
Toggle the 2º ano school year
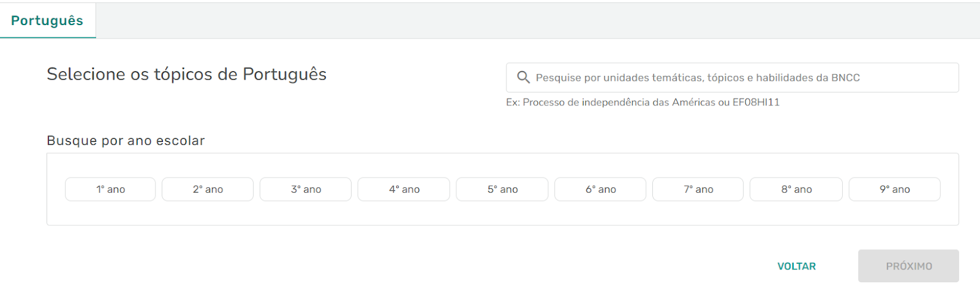tap(208, 189)
